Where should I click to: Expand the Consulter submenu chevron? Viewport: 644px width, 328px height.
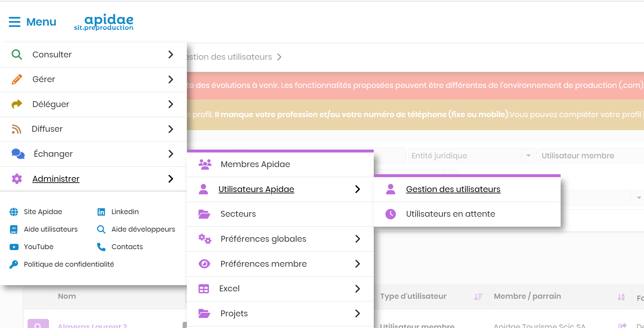[x=171, y=55]
